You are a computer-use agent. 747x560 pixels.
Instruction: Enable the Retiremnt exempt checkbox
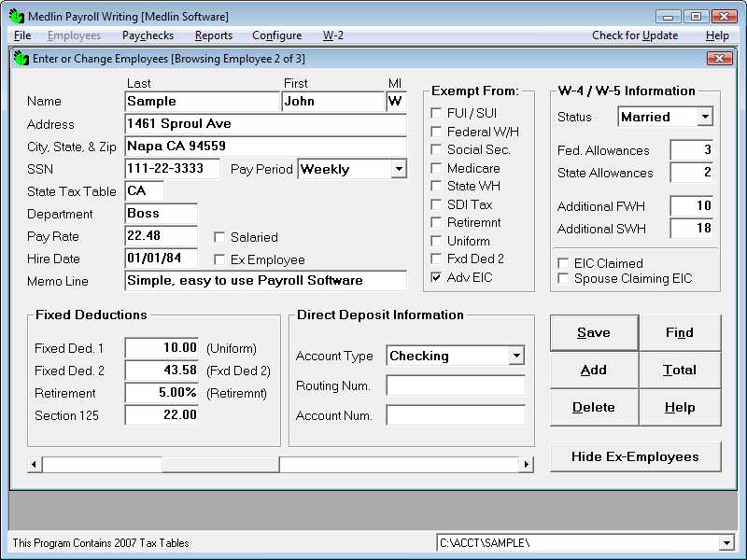[x=436, y=222]
